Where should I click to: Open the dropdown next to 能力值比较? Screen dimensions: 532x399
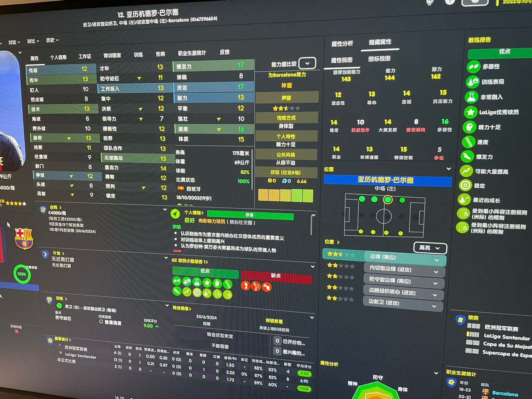[307, 64]
